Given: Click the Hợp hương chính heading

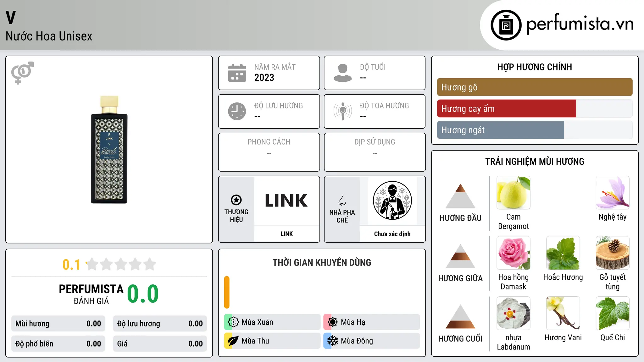Looking at the screenshot, I should click(x=535, y=67).
